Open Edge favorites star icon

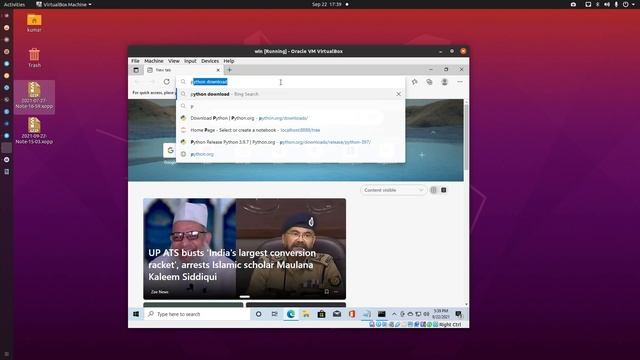pos(415,82)
